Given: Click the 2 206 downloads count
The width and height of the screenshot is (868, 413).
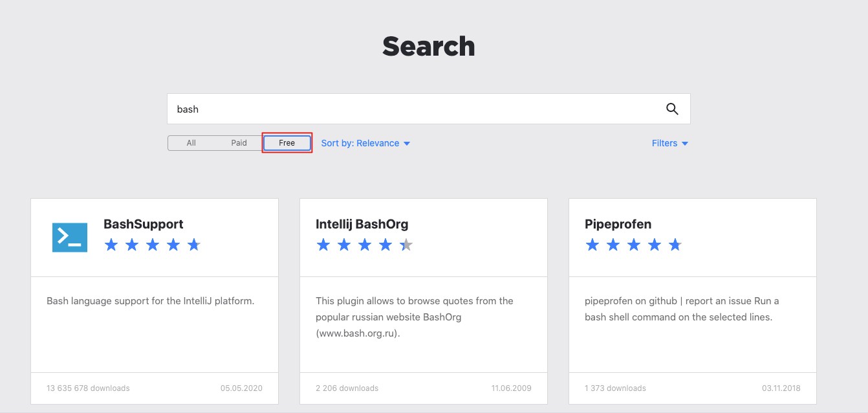Looking at the screenshot, I should pos(347,388).
